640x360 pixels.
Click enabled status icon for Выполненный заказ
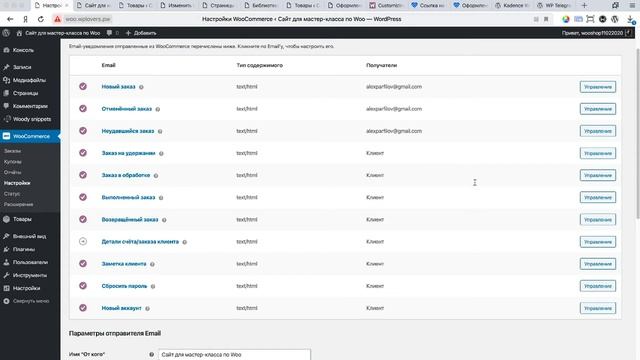pyautogui.click(x=83, y=197)
